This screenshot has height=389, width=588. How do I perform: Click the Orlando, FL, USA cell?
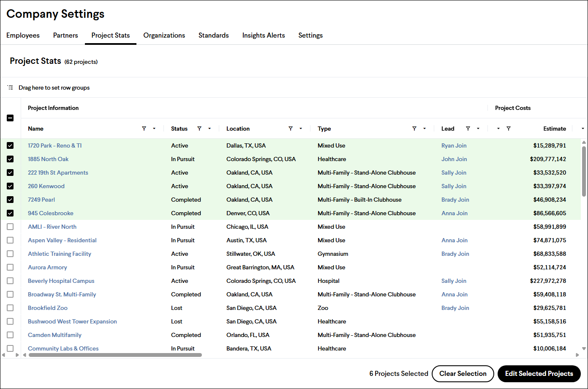[248, 335]
